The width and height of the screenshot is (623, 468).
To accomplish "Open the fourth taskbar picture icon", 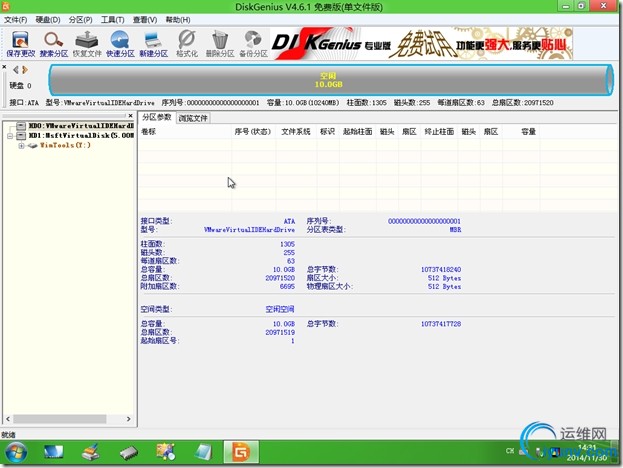I will pyautogui.click(x=166, y=452).
